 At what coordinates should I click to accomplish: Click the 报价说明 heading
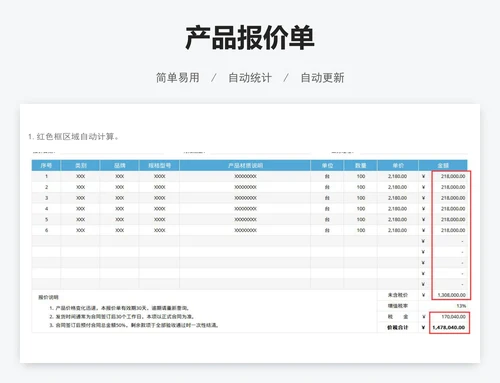click(48, 297)
